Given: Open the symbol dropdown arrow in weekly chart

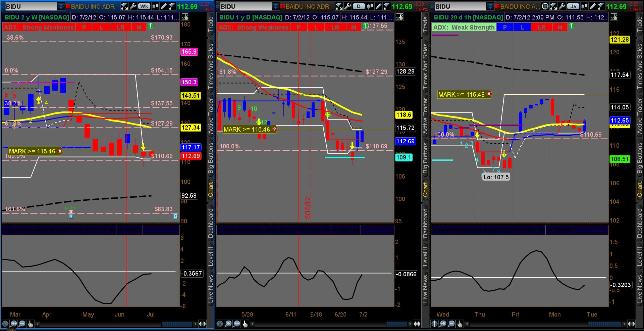Looking at the screenshot, I should pyautogui.click(x=61, y=6).
